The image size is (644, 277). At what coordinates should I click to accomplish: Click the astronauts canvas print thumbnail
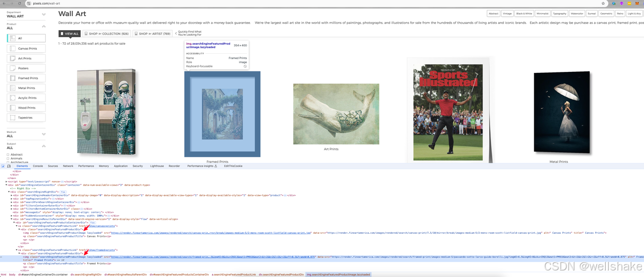[x=106, y=112]
